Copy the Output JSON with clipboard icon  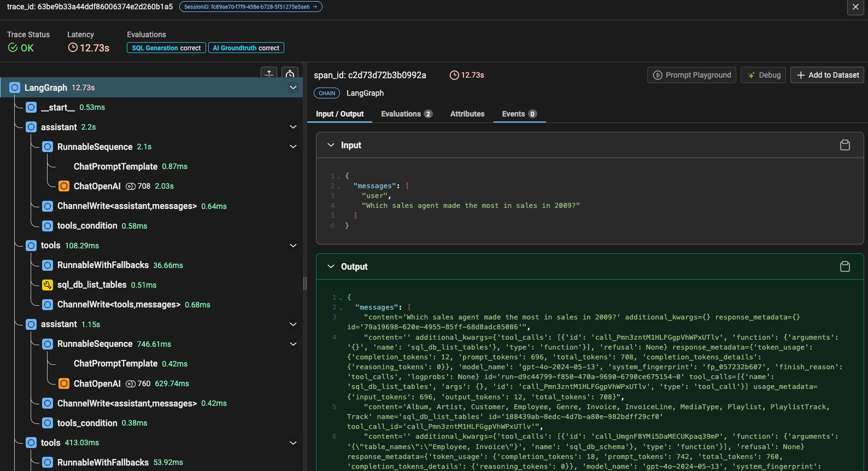point(844,266)
